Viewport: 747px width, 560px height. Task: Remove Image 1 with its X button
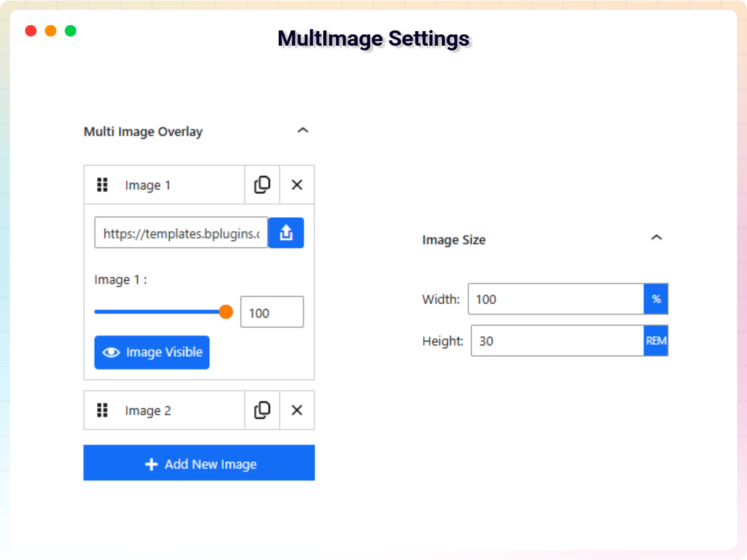(x=297, y=185)
